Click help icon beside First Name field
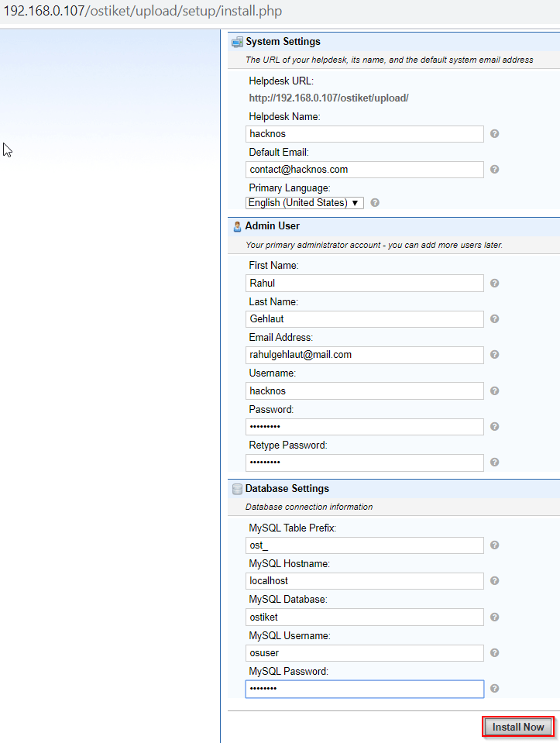Image resolution: width=560 pixels, height=743 pixels. tap(494, 283)
